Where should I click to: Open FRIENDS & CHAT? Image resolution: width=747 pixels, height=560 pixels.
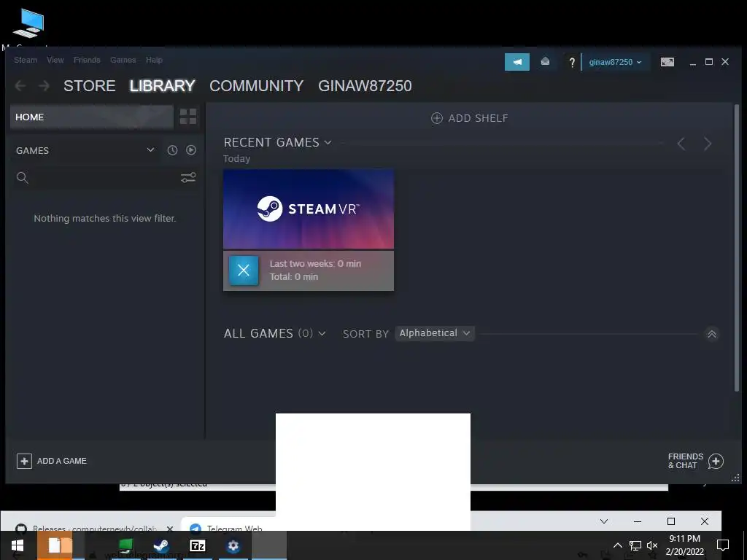point(696,461)
